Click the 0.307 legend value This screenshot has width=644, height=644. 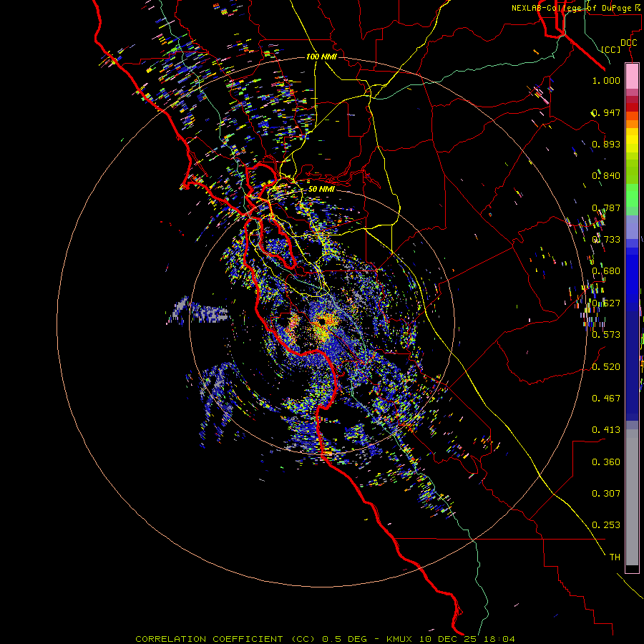pyautogui.click(x=606, y=494)
